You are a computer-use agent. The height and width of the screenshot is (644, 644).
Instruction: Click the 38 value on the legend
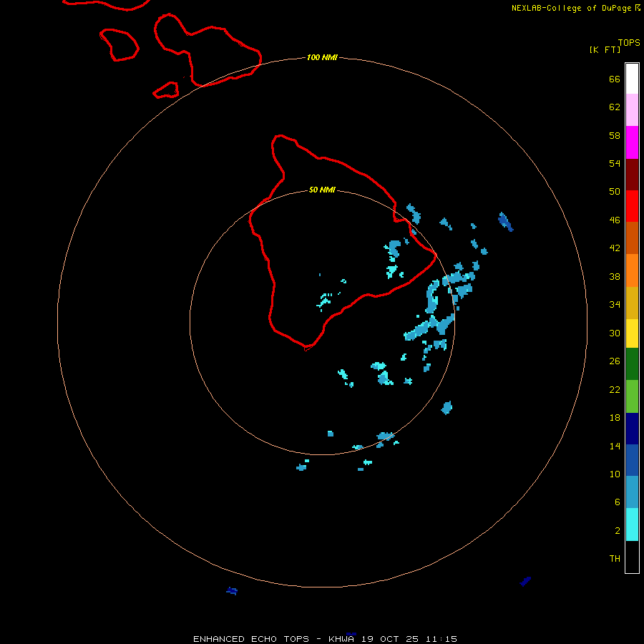coord(615,276)
